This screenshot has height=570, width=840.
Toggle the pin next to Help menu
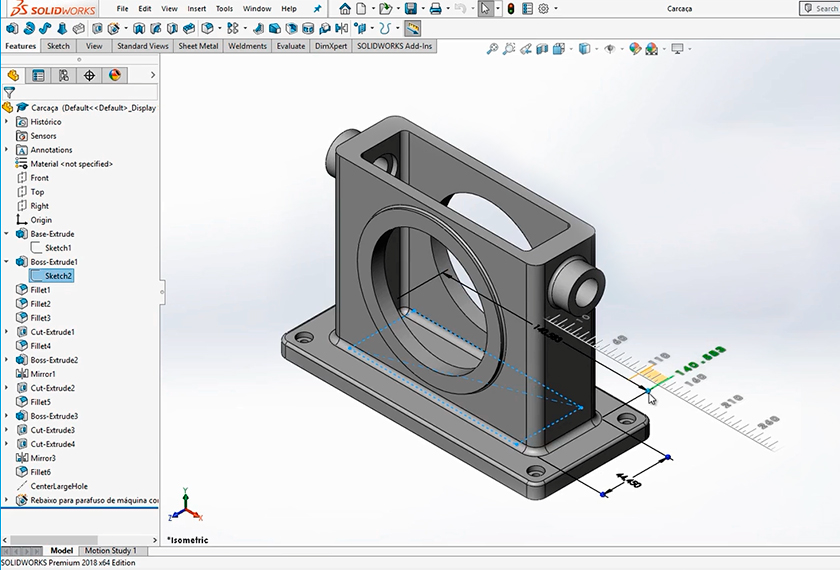pyautogui.click(x=318, y=9)
